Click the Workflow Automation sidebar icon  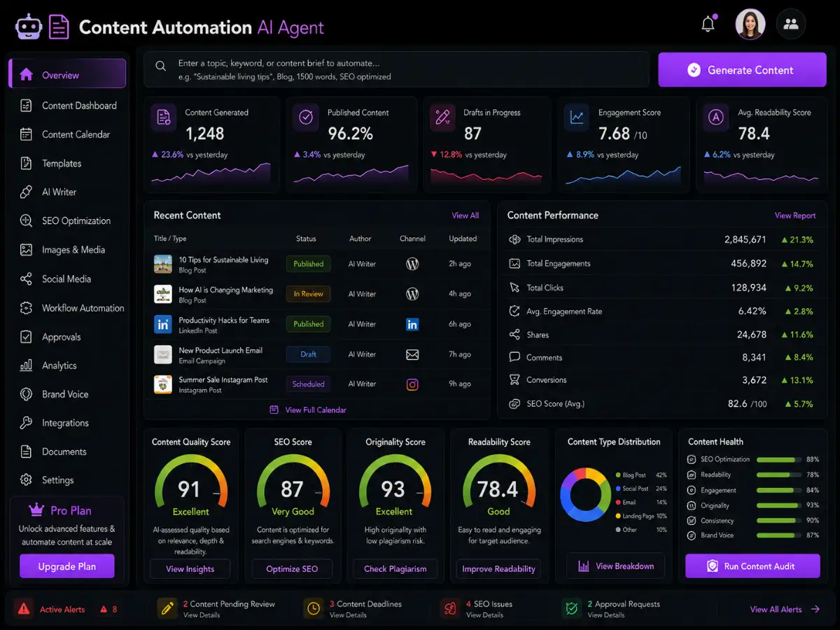[x=26, y=308]
